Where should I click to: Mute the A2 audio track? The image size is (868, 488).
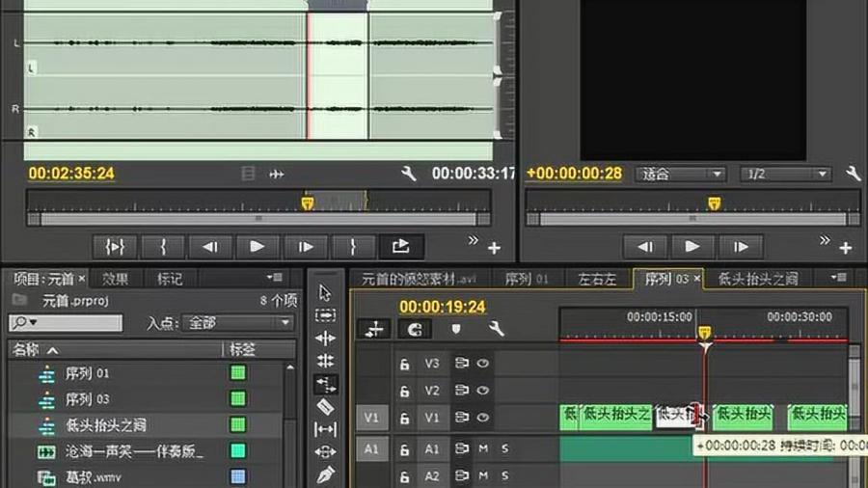[x=483, y=475]
